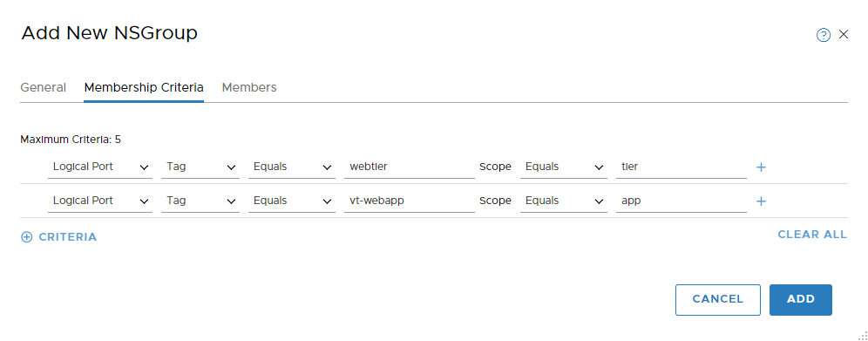This screenshot has width=868, height=341.
Task: Open the Members tab
Action: 249,87
